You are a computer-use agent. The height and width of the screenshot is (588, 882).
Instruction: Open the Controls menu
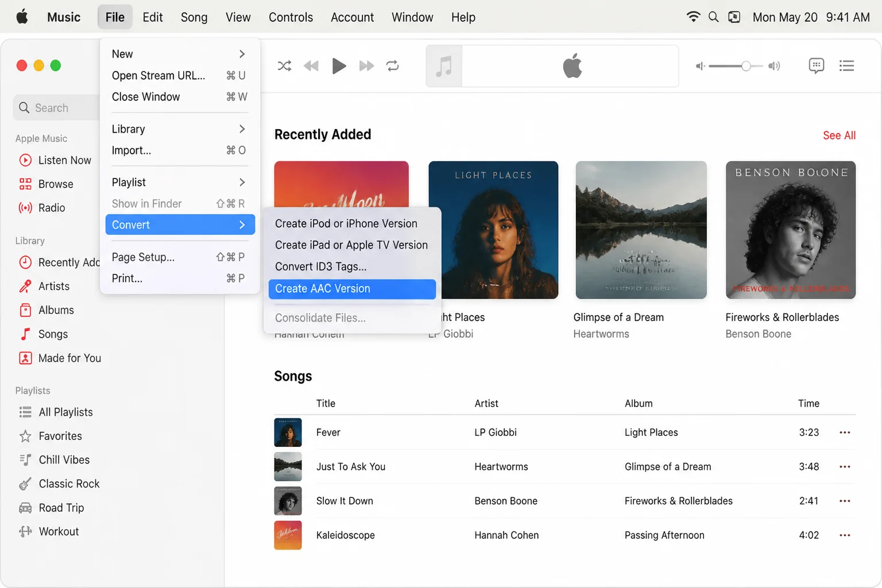pos(291,17)
